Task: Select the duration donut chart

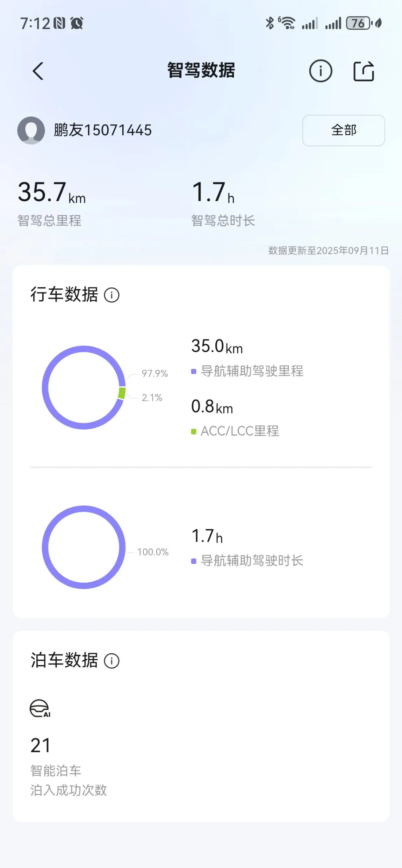Action: click(x=84, y=547)
